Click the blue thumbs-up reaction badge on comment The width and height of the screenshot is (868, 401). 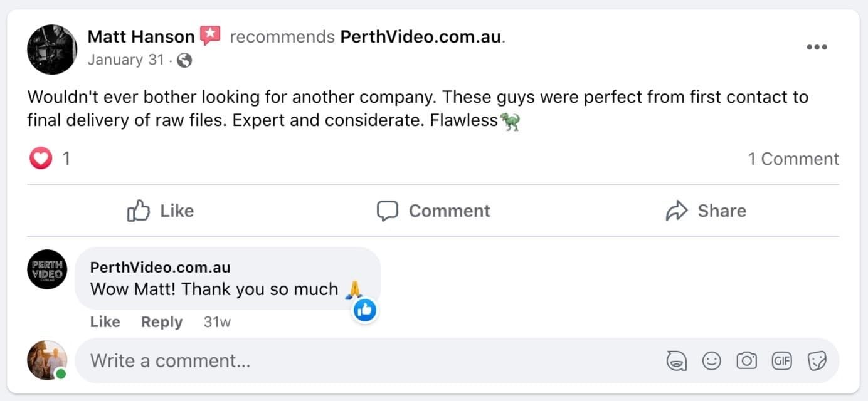[x=364, y=310]
